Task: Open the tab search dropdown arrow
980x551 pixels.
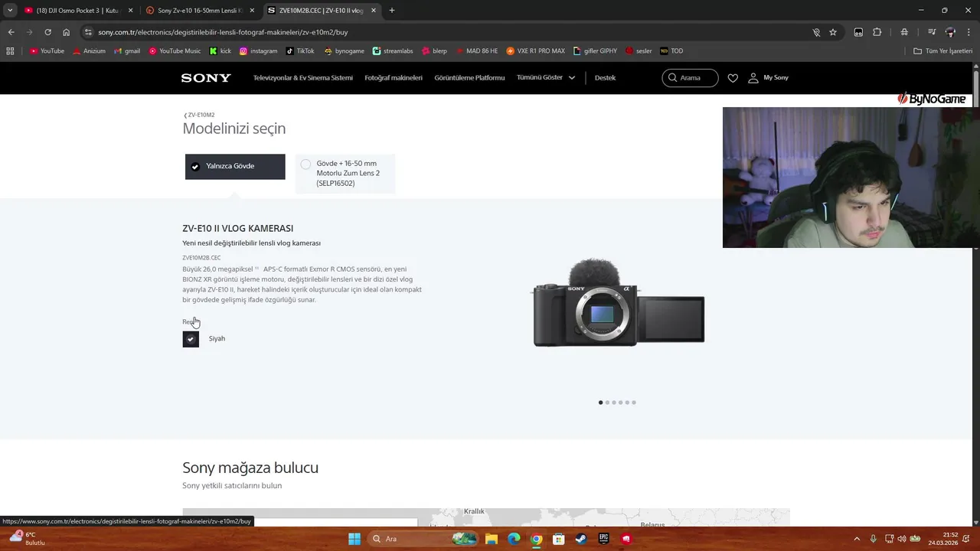Action: (x=10, y=10)
